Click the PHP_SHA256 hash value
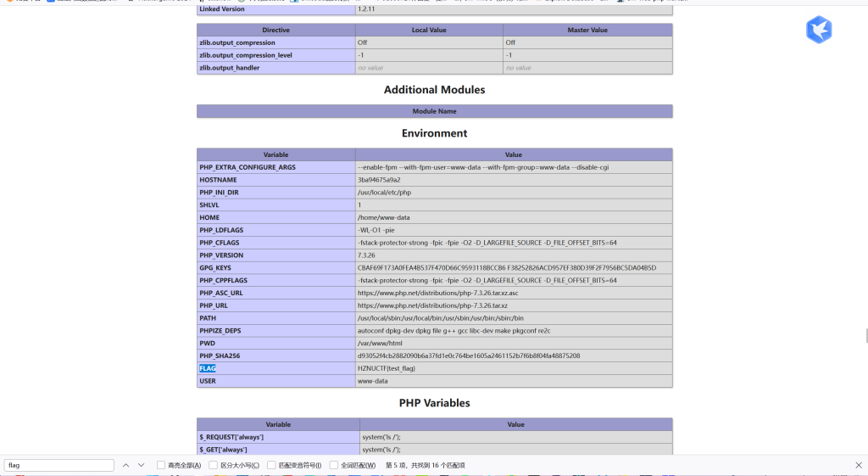This screenshot has height=476, width=868. point(469,356)
